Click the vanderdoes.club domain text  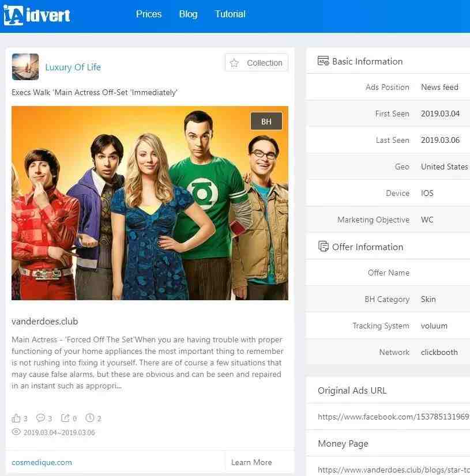[44, 321]
